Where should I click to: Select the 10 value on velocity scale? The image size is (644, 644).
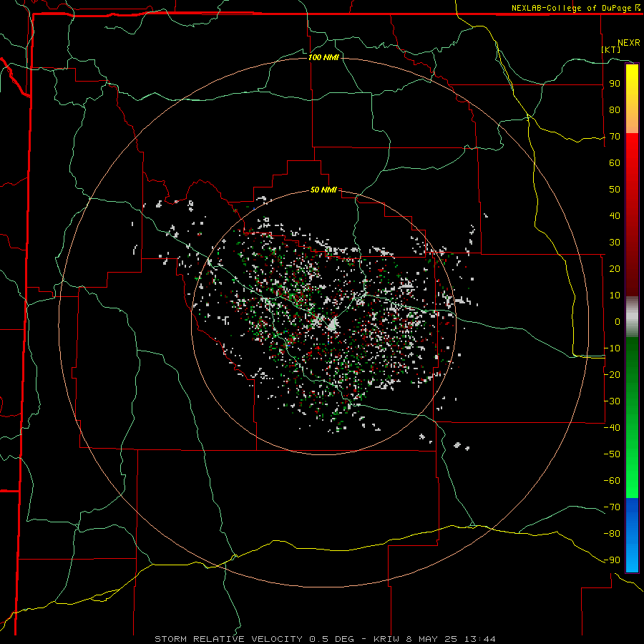tap(615, 296)
